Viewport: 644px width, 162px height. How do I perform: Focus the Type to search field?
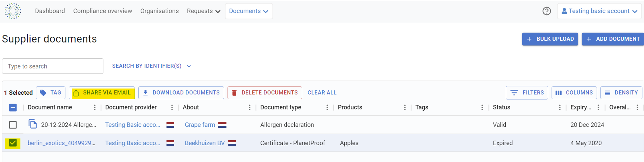click(53, 66)
